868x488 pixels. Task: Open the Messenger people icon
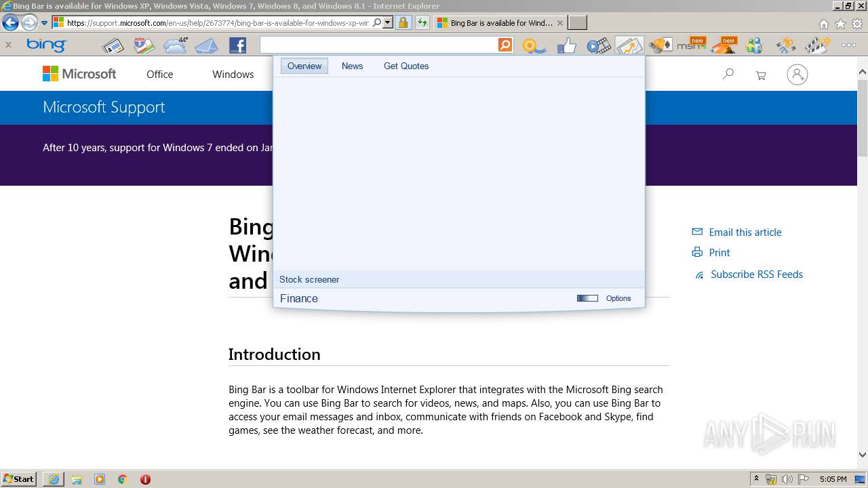click(754, 46)
